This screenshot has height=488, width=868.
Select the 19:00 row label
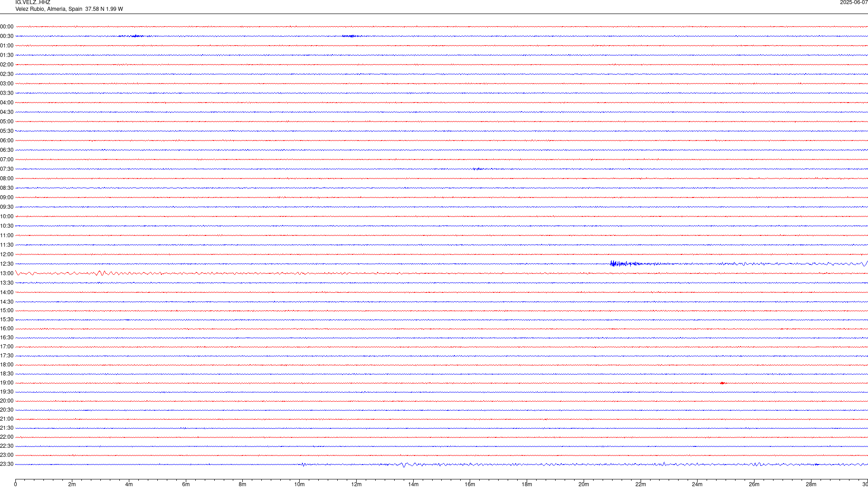tap(7, 383)
